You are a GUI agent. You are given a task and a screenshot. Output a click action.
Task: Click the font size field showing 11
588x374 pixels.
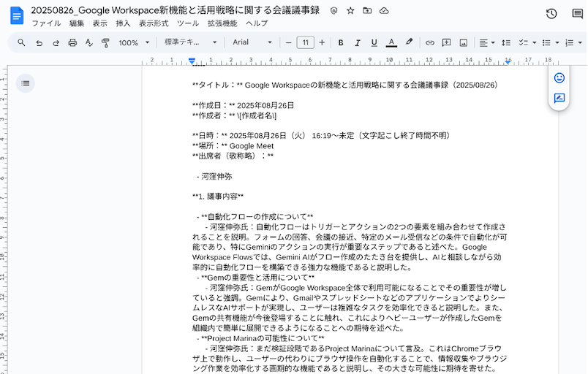(x=305, y=42)
